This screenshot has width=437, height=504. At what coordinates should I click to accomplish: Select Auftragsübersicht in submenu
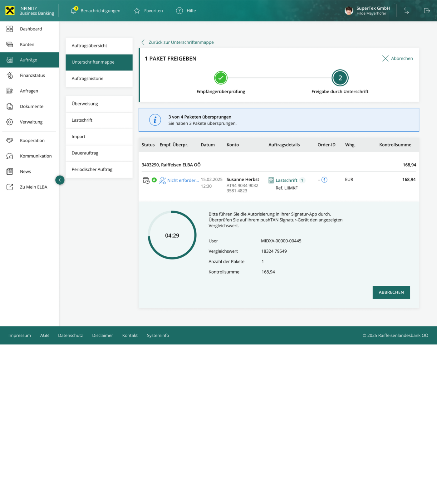(89, 46)
